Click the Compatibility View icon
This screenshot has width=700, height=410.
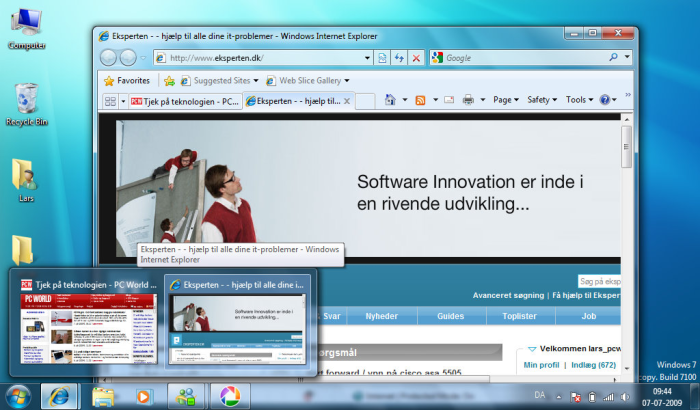pos(382,58)
